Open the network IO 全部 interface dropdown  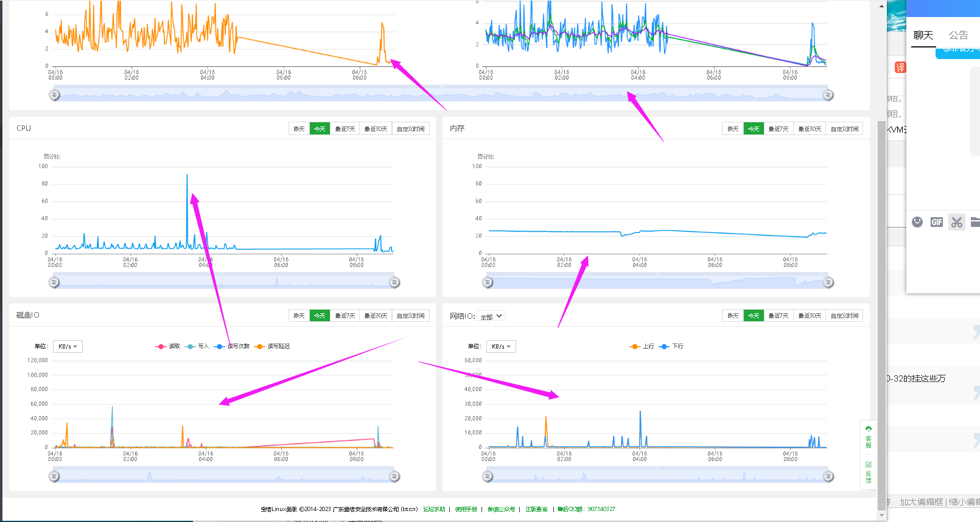pyautogui.click(x=491, y=316)
